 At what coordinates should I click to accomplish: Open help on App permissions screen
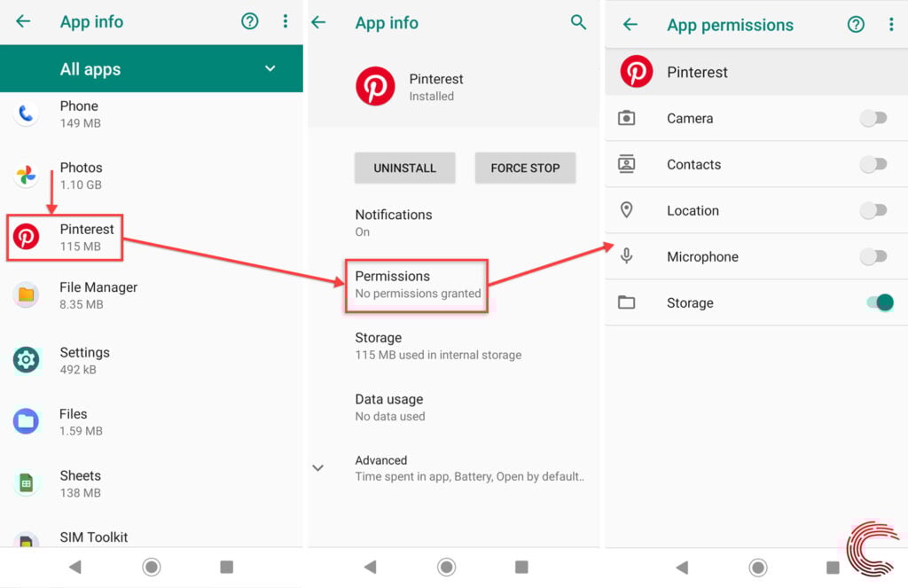click(x=856, y=24)
